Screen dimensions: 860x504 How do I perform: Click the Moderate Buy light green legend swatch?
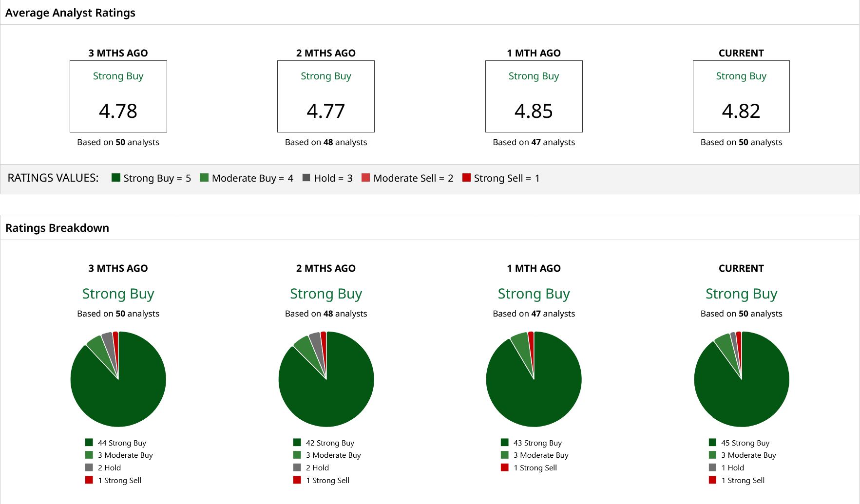pyautogui.click(x=204, y=177)
